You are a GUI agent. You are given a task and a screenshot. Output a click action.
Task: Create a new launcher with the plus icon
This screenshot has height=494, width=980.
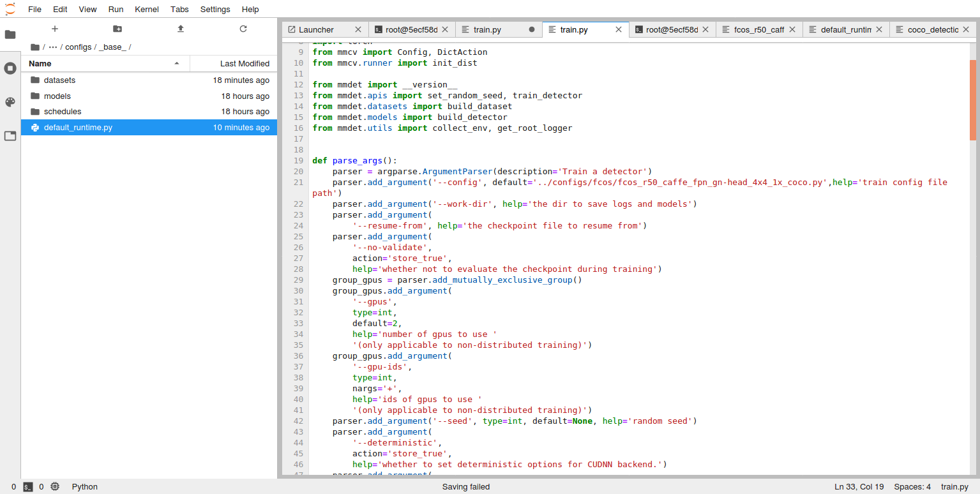pos(54,29)
